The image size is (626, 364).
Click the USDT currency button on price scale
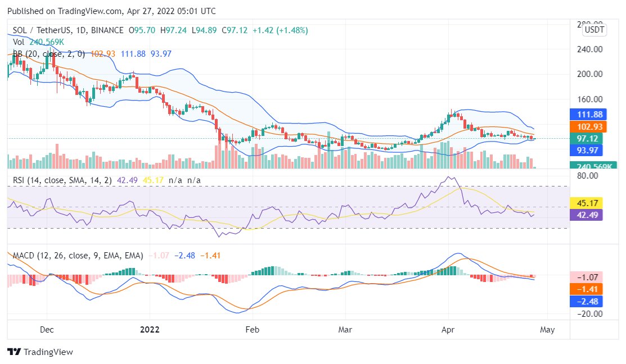[x=593, y=30]
